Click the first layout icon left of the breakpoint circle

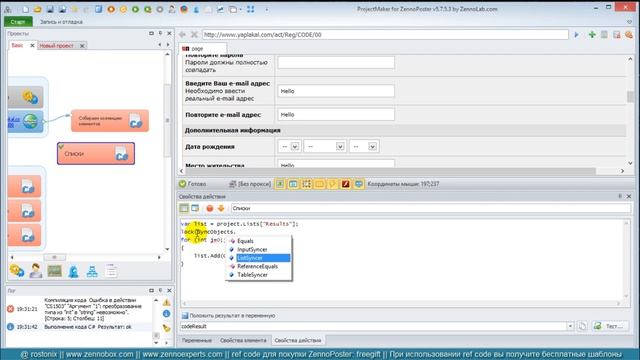click(184, 208)
